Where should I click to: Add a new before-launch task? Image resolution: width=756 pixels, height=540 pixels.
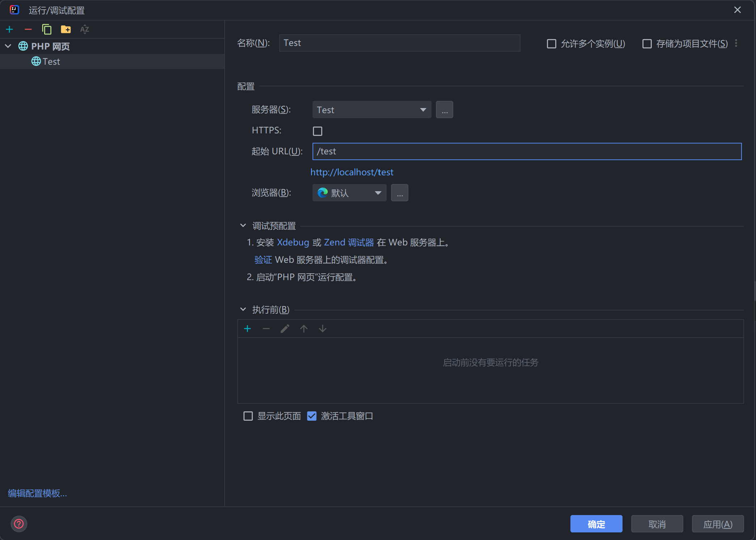coord(247,329)
